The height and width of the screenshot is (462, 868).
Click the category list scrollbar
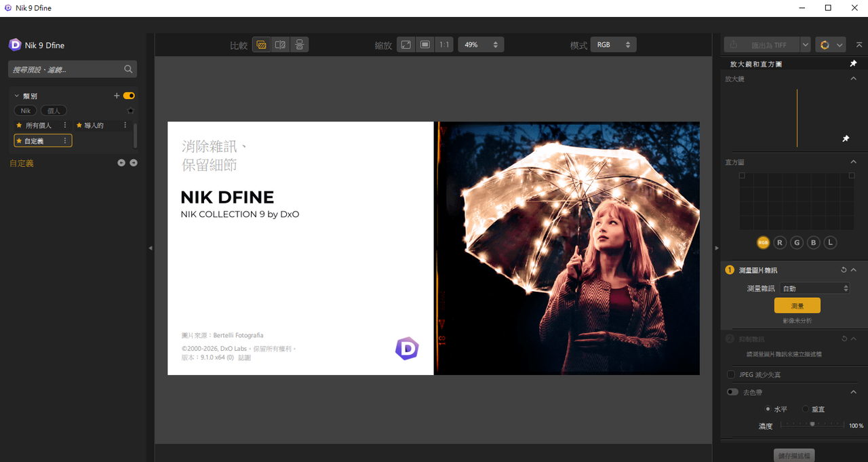(135, 135)
